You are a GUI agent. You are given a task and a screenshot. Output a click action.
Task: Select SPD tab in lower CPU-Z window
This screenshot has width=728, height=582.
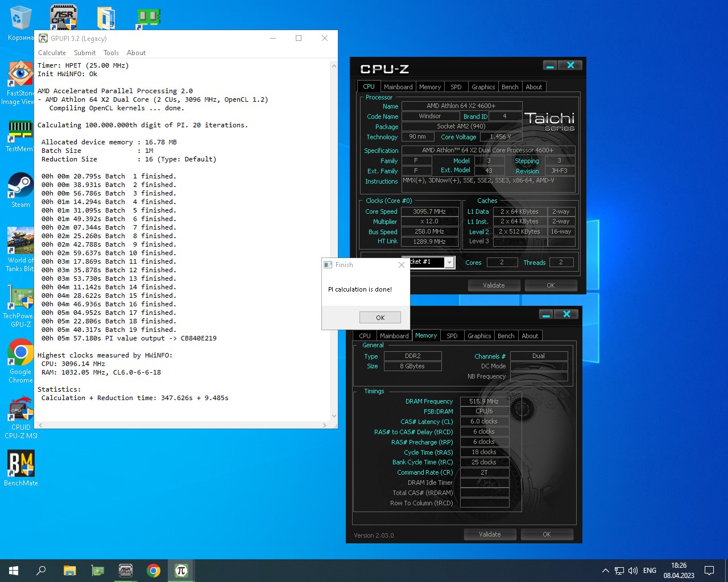click(x=452, y=336)
